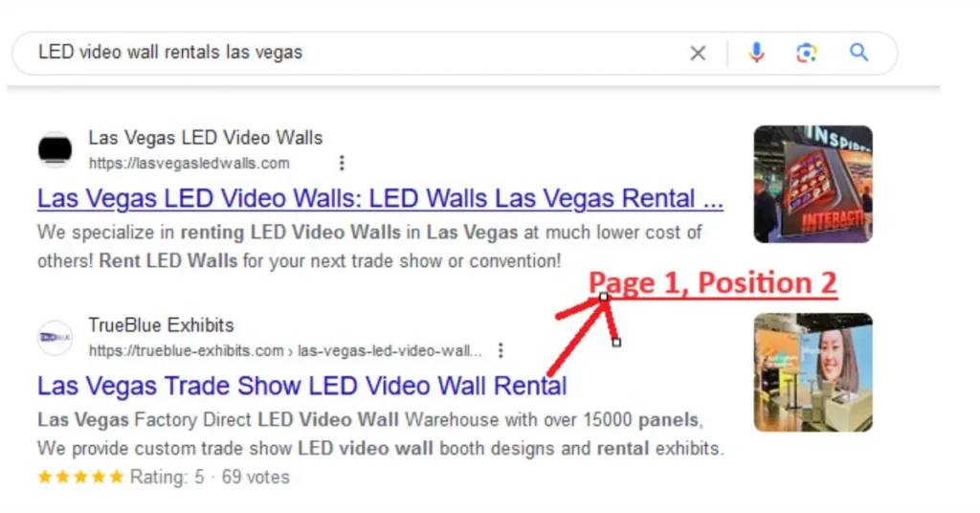The width and height of the screenshot is (980, 513).
Task: Click the Las Vegas LED Video Walls favicon
Action: 55,150
